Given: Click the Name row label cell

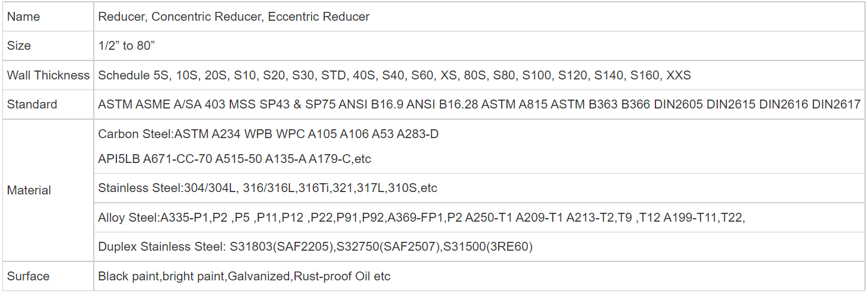Looking at the screenshot, I should (24, 17).
